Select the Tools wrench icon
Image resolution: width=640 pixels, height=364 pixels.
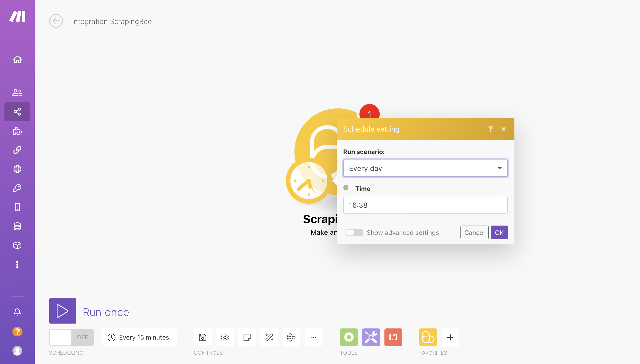(370, 337)
